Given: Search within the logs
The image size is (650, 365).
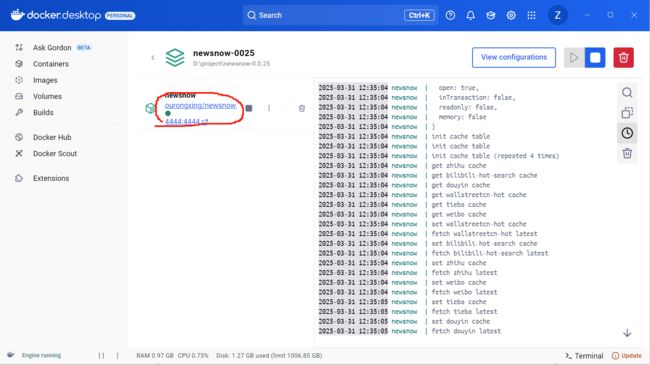Looking at the screenshot, I should [x=627, y=92].
